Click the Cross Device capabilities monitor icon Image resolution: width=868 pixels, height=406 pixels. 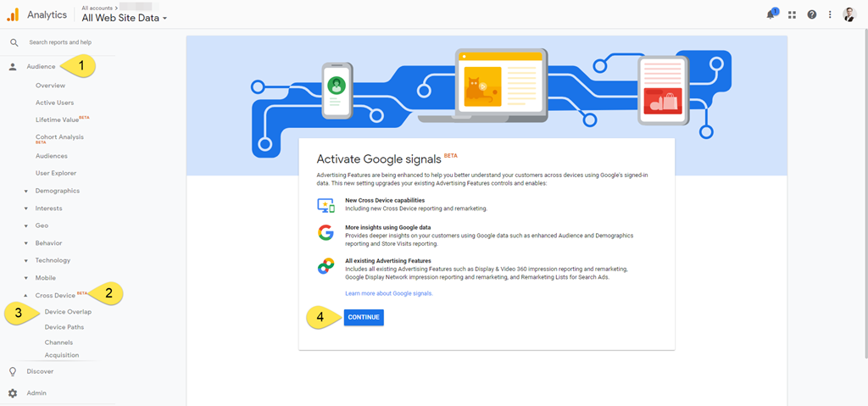click(326, 205)
